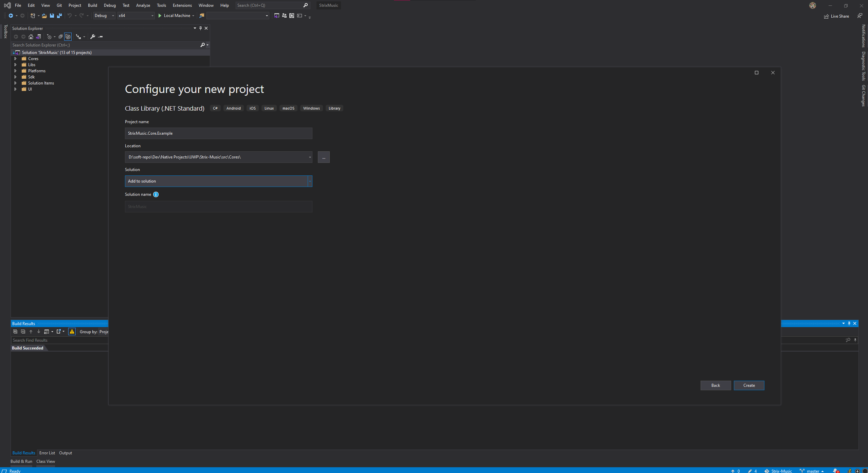This screenshot has height=473, width=868.
Task: Click the Solution Explorer Home icon
Action: pos(31,37)
